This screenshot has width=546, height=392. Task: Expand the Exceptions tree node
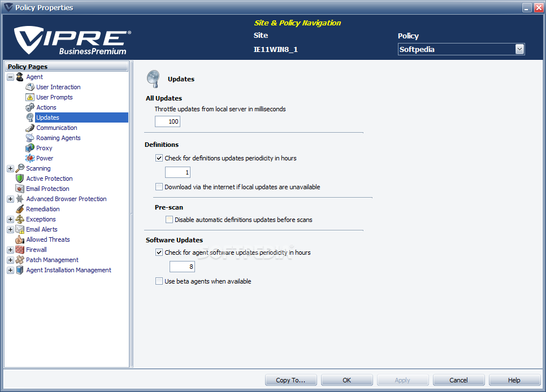[10, 219]
